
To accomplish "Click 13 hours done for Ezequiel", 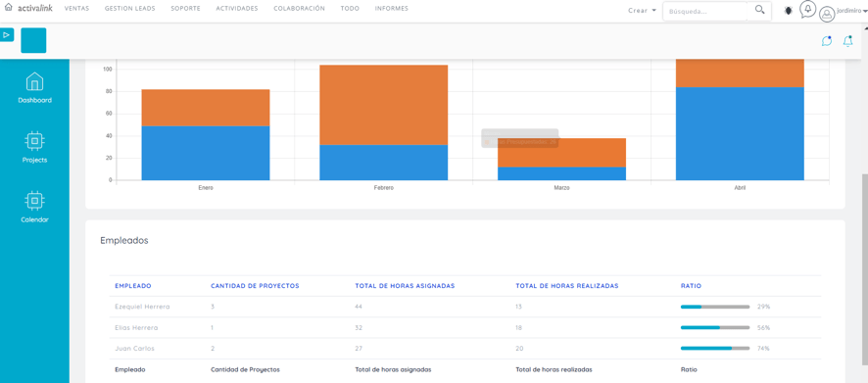I will pos(518,307).
